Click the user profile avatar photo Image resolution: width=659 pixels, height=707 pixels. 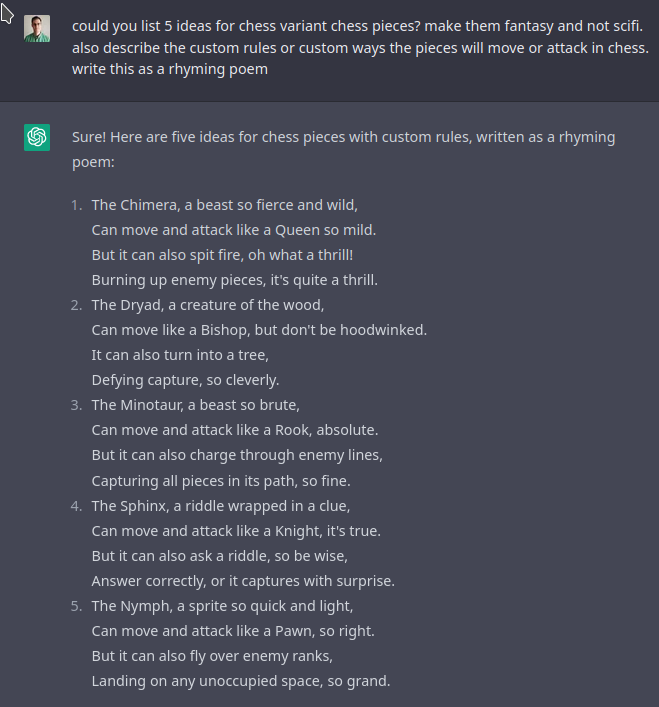pyautogui.click(x=37, y=28)
